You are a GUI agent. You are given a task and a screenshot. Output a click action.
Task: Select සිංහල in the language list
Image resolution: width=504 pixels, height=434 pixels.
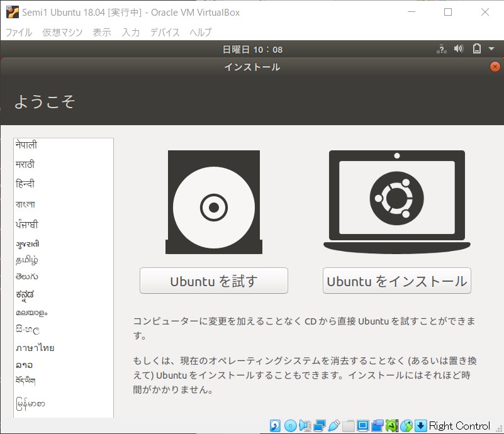pyautogui.click(x=64, y=330)
